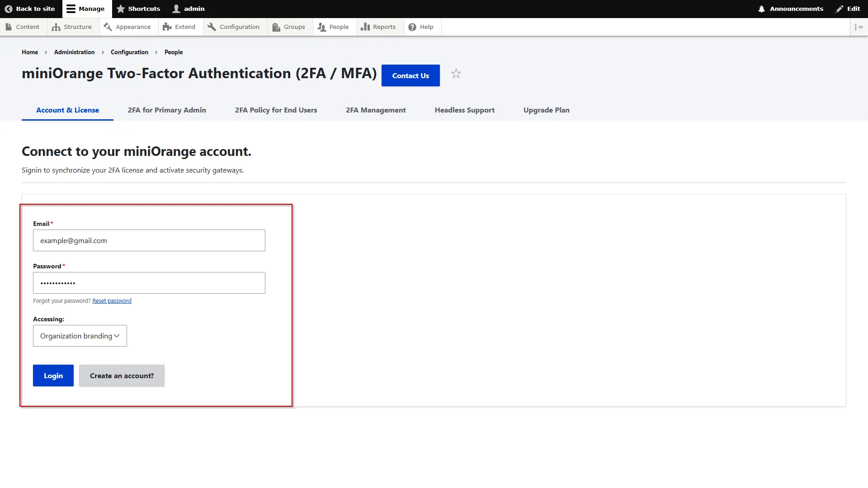Click the Login button

[53, 375]
